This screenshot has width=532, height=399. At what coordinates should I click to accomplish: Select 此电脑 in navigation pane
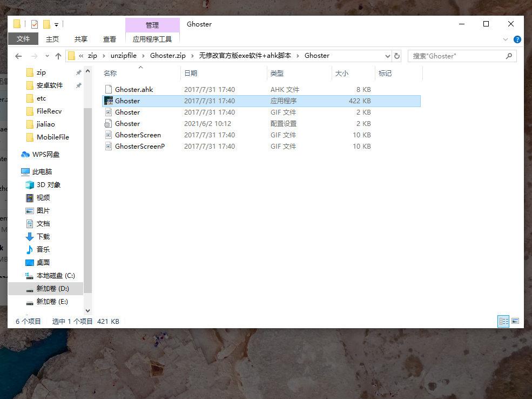(42, 172)
